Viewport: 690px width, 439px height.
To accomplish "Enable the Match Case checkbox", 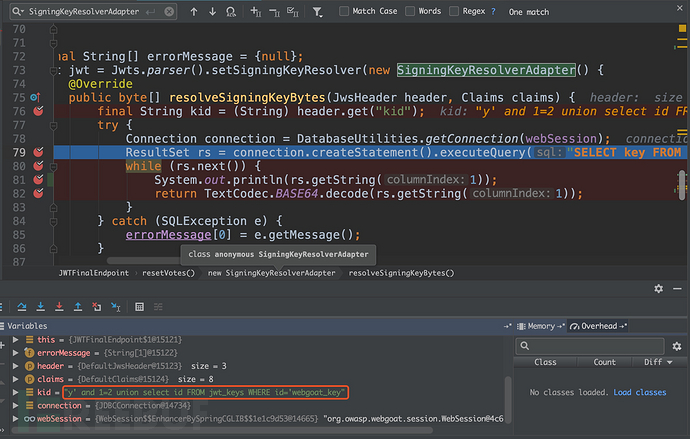I will [345, 12].
